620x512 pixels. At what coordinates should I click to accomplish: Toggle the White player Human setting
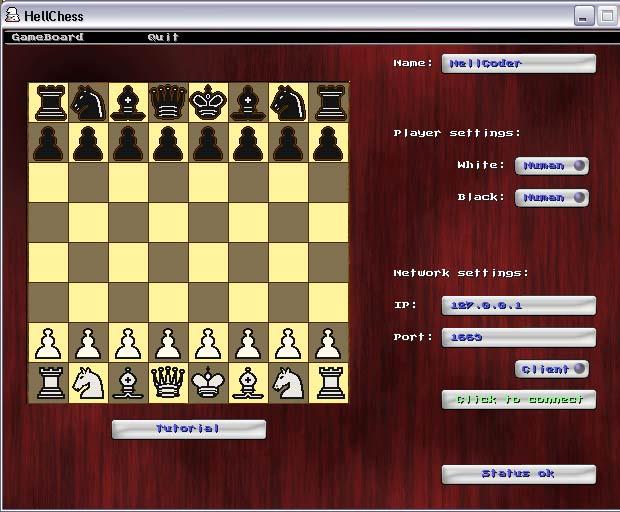(551, 166)
